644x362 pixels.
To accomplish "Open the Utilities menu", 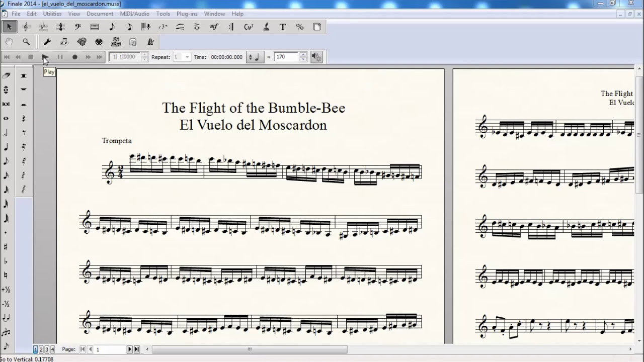I will pos(52,14).
